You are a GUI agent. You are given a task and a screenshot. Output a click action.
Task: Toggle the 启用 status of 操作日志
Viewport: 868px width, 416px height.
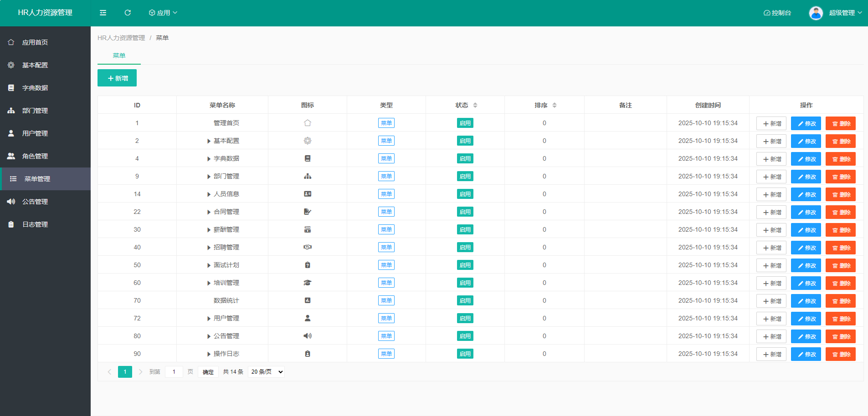465,354
